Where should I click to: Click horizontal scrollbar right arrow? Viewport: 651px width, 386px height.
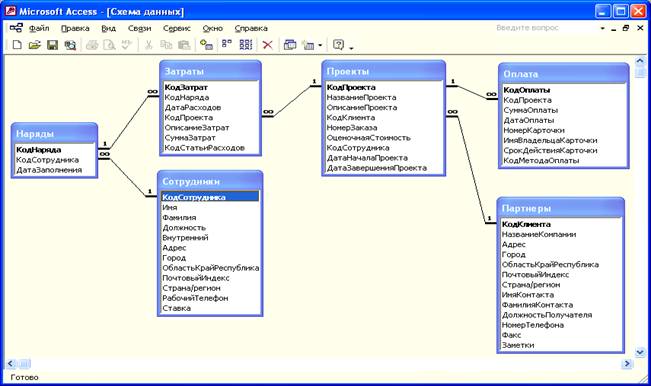(x=627, y=364)
